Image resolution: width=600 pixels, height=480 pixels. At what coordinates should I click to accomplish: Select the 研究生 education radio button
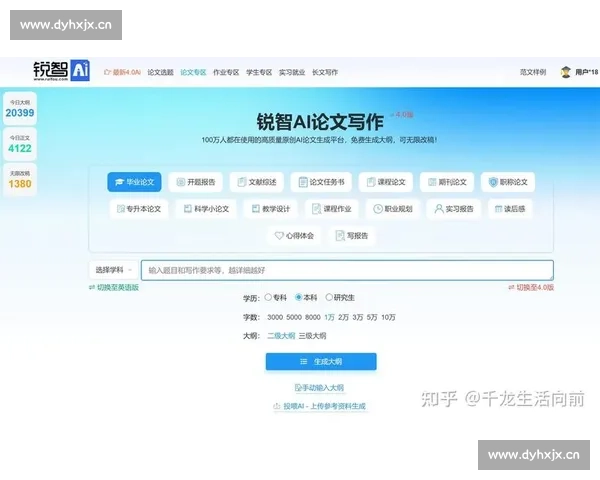tap(328, 298)
